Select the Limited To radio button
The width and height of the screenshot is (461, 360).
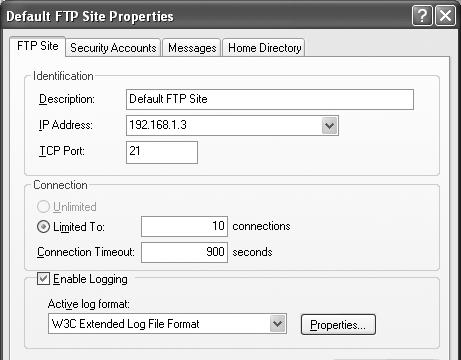43,227
